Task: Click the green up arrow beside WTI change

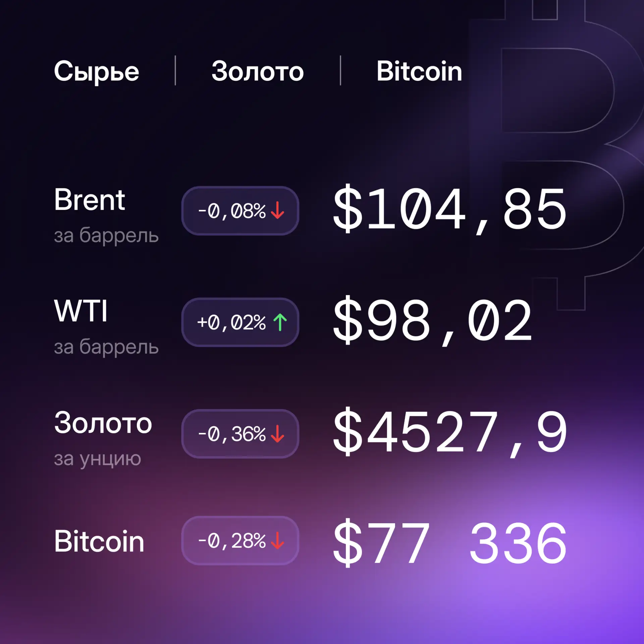Action: pos(280,322)
